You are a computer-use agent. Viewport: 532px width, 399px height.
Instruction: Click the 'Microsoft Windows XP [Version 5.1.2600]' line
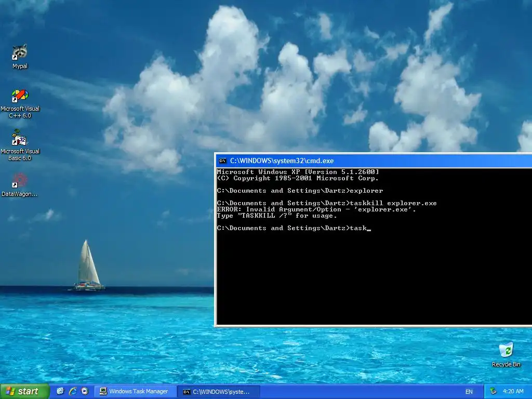pos(298,172)
